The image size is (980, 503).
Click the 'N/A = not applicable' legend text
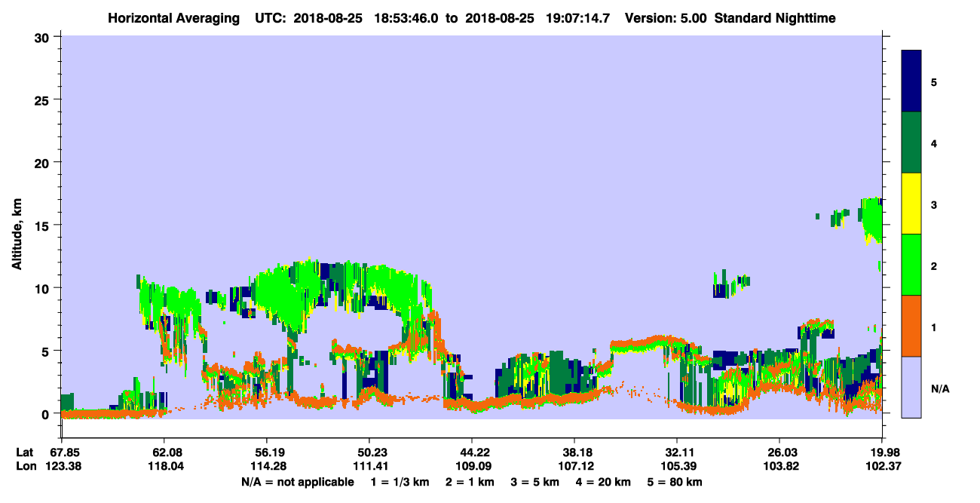[297, 481]
